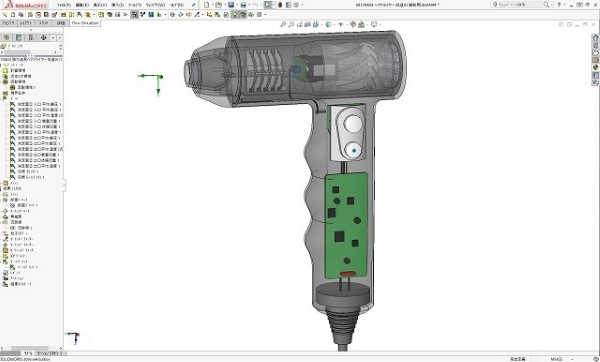Click the SOLIDWORKS logo menu

pos(26,5)
